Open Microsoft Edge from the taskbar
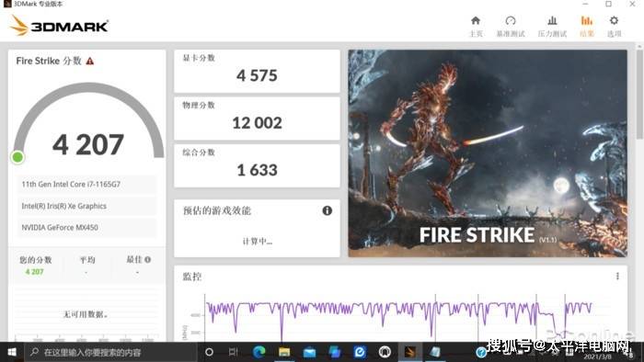The height and width of the screenshot is (362, 644). (x=259, y=352)
